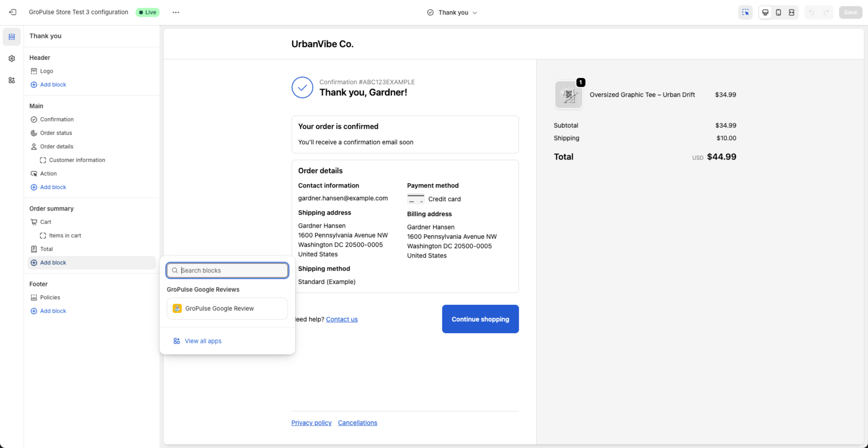Open the Sections sidebar icon
The width and height of the screenshot is (868, 448).
coord(12,37)
